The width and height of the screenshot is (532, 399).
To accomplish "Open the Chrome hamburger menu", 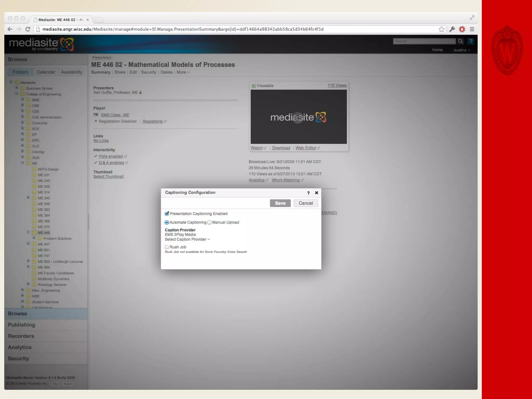I will click(x=472, y=29).
